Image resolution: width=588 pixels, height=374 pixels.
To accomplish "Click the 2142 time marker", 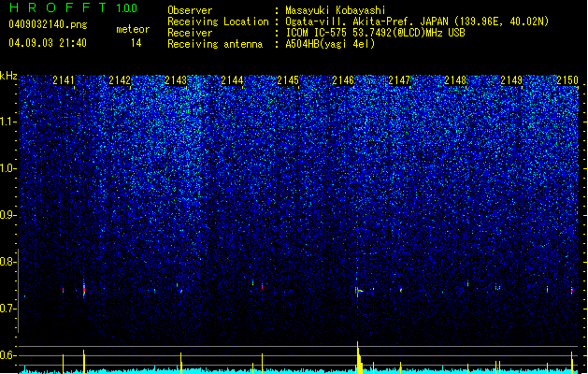I will pos(120,80).
